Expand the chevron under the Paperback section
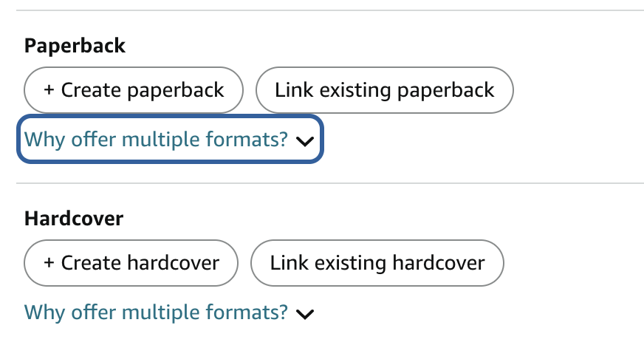This screenshot has width=644, height=362. coord(304,141)
